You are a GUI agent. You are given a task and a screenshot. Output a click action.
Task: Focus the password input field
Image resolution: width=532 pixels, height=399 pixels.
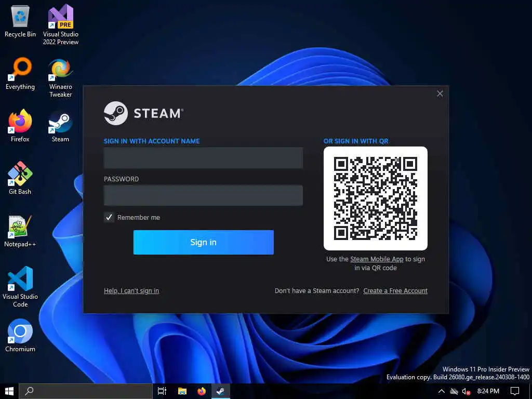[203, 195]
